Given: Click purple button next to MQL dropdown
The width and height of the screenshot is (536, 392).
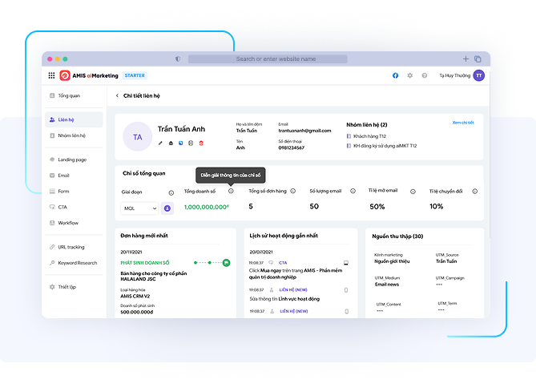Looking at the screenshot, I should [167, 208].
